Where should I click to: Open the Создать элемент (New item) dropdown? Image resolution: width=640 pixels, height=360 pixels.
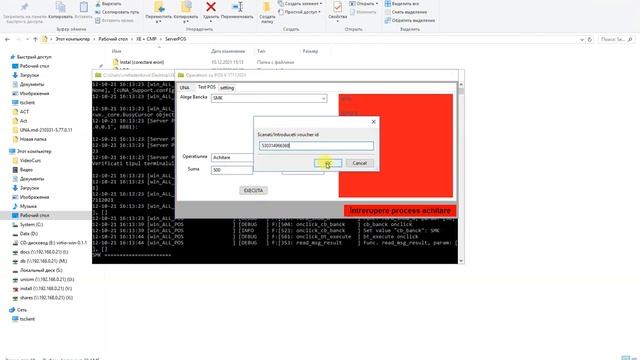[x=300, y=4]
